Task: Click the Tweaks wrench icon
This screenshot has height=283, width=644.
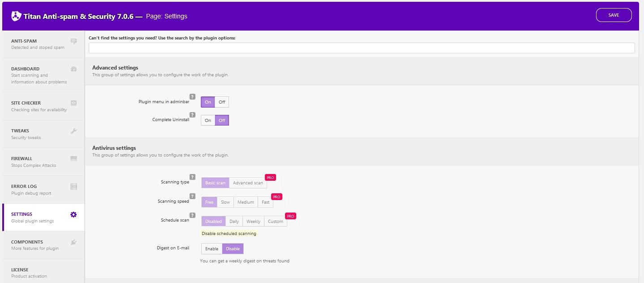Action: tap(74, 131)
